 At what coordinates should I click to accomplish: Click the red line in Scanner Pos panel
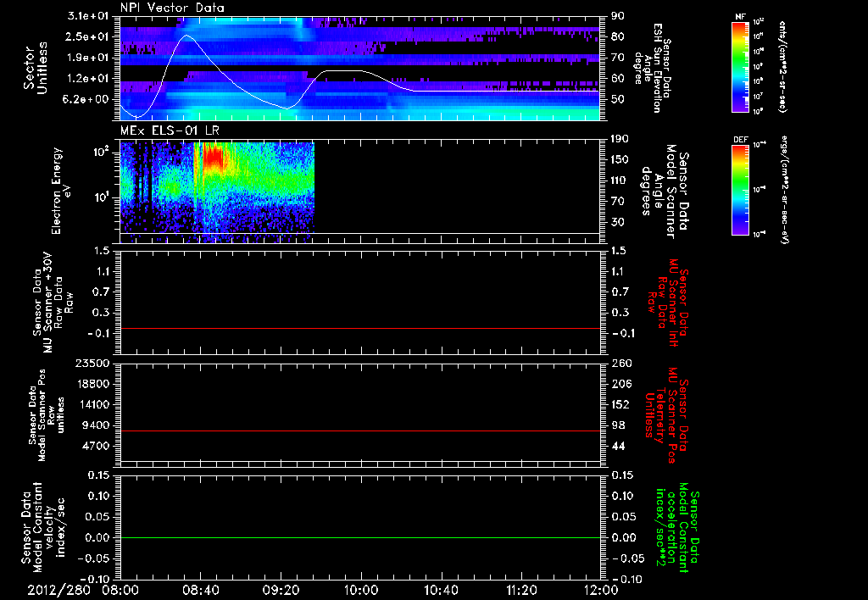[x=360, y=431]
